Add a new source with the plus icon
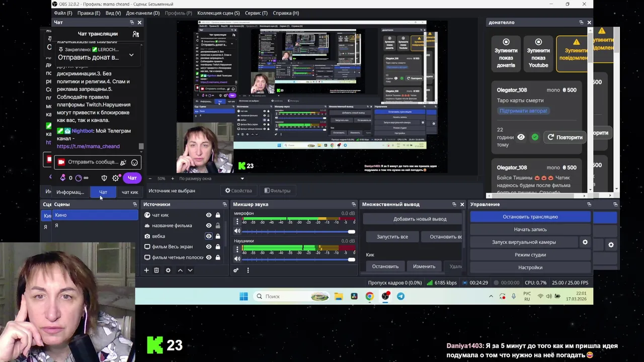Screen dimensions: 644x362 [146, 270]
